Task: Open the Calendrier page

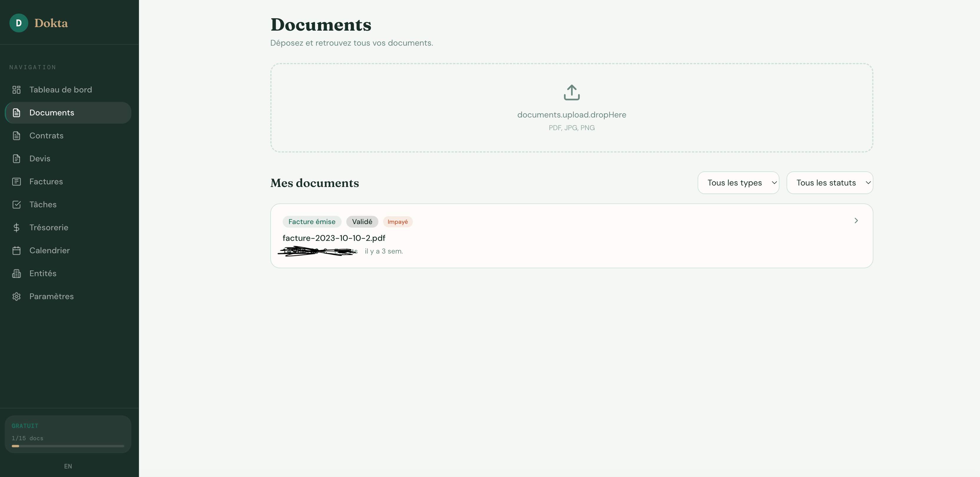Action: point(49,250)
